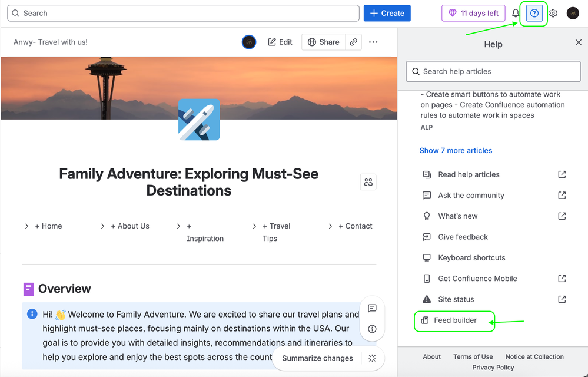Viewport: 588px width, 377px height.
Task: Copy page link icon next to Share
Action: click(353, 42)
